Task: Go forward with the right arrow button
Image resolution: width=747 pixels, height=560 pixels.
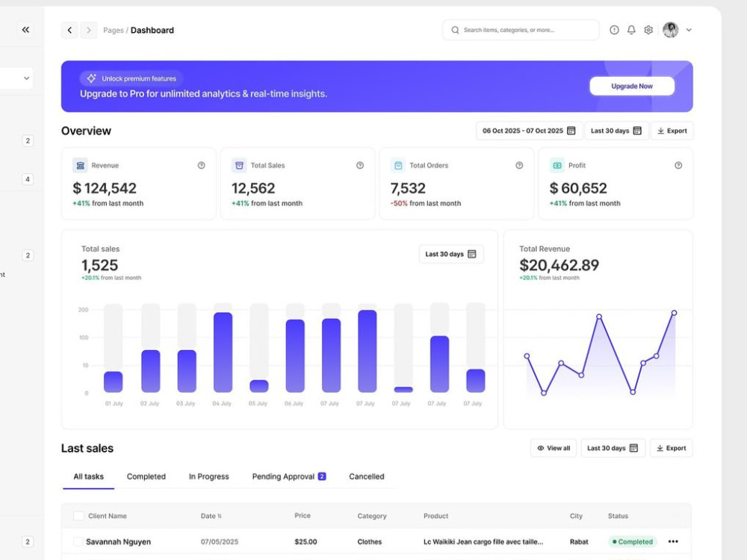Action: coord(89,30)
